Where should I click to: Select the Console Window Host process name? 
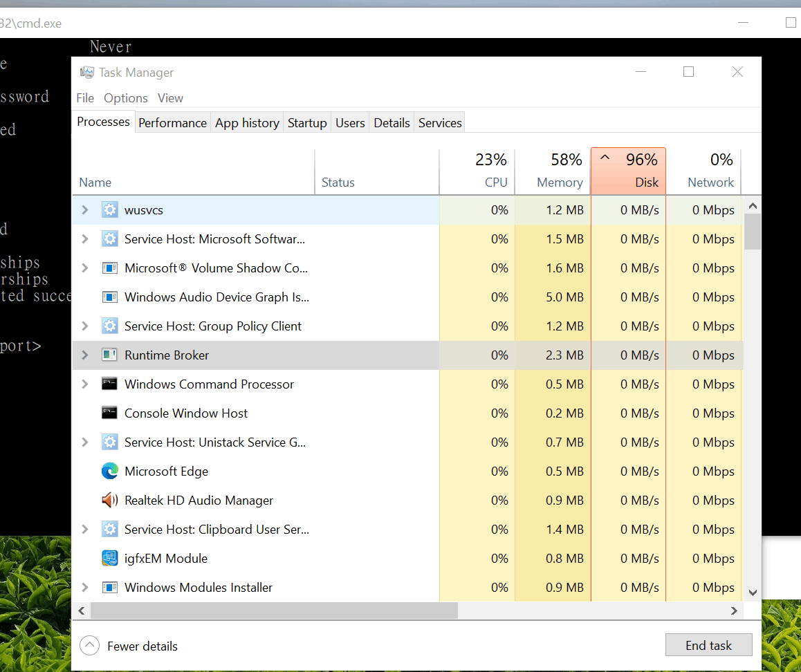[186, 413]
